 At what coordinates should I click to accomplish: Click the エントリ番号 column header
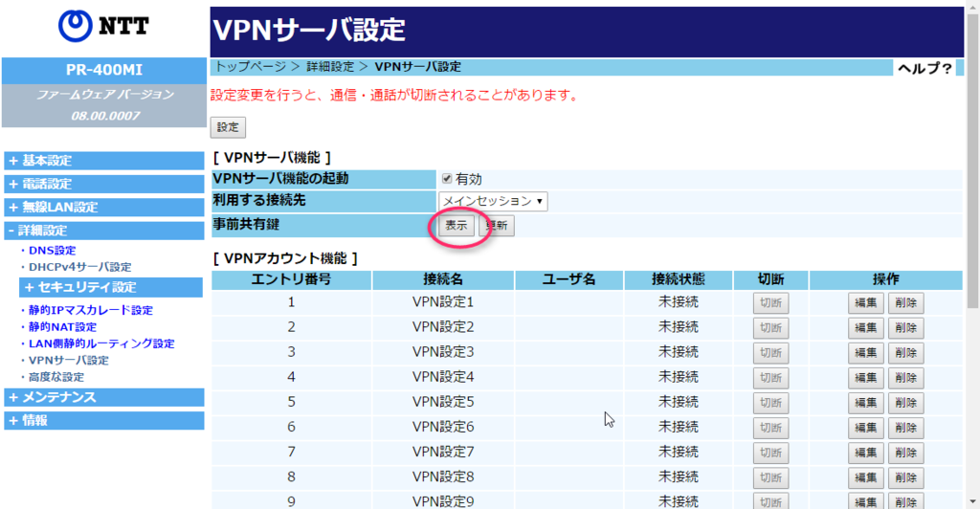click(x=291, y=279)
